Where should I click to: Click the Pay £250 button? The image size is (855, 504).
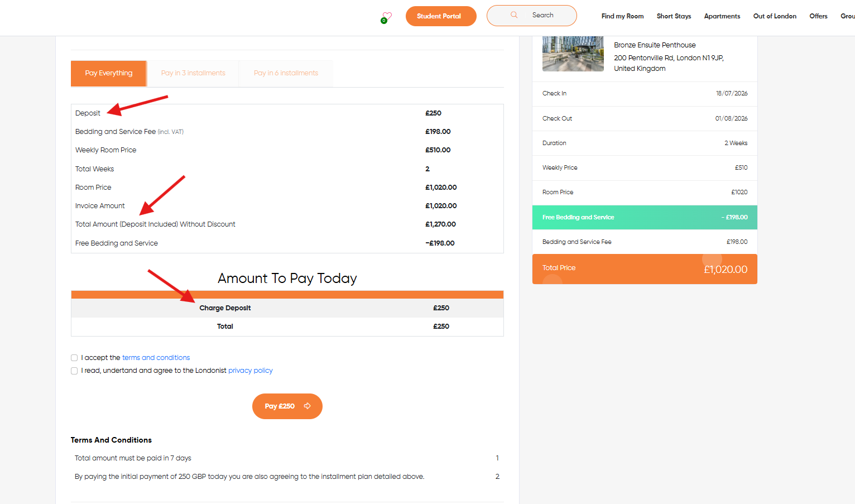pos(287,406)
